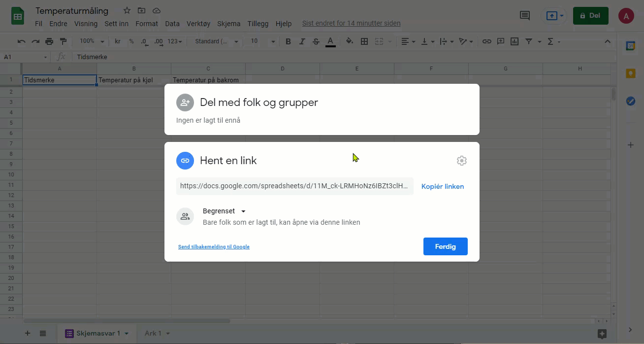Open the Skjema menu
Viewport: 644px width, 344px height.
[229, 23]
